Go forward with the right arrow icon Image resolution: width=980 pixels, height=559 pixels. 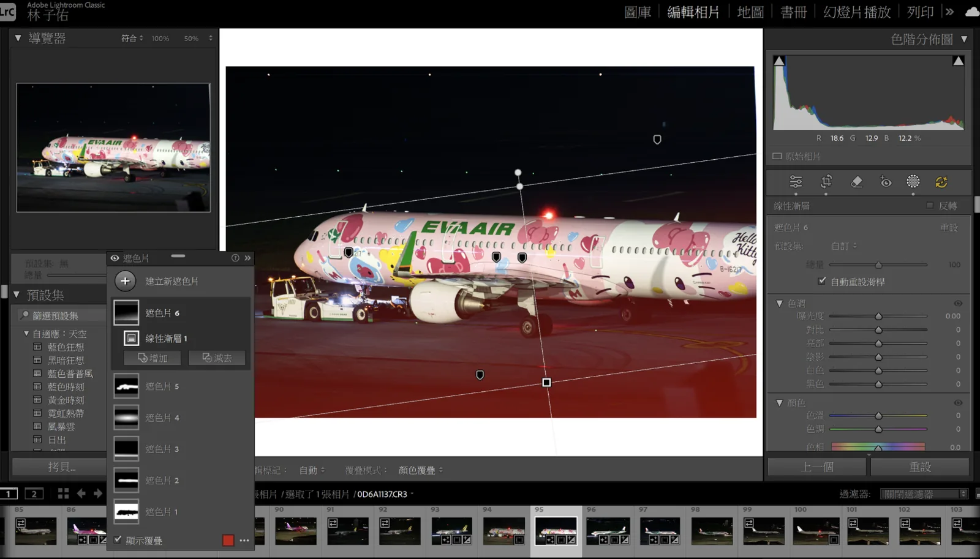98,493
